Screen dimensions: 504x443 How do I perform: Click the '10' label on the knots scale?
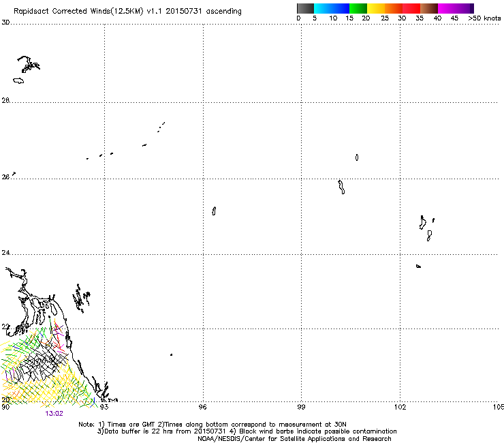coord(333,18)
